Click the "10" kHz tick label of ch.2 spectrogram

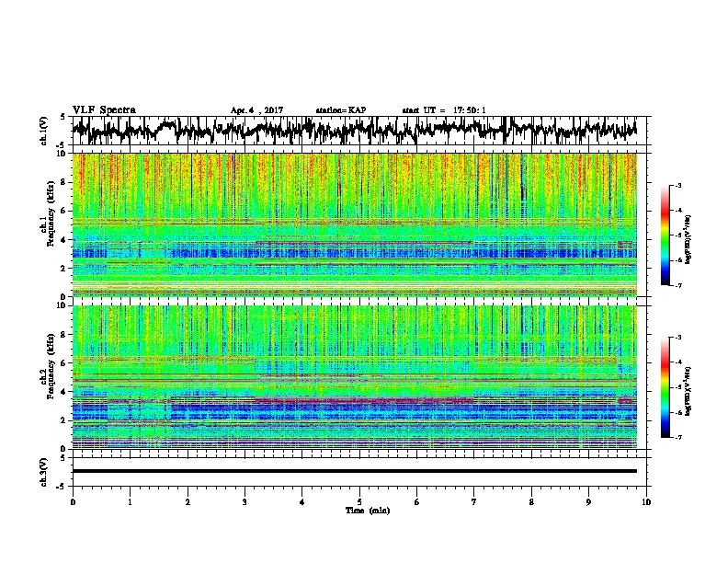62,305
